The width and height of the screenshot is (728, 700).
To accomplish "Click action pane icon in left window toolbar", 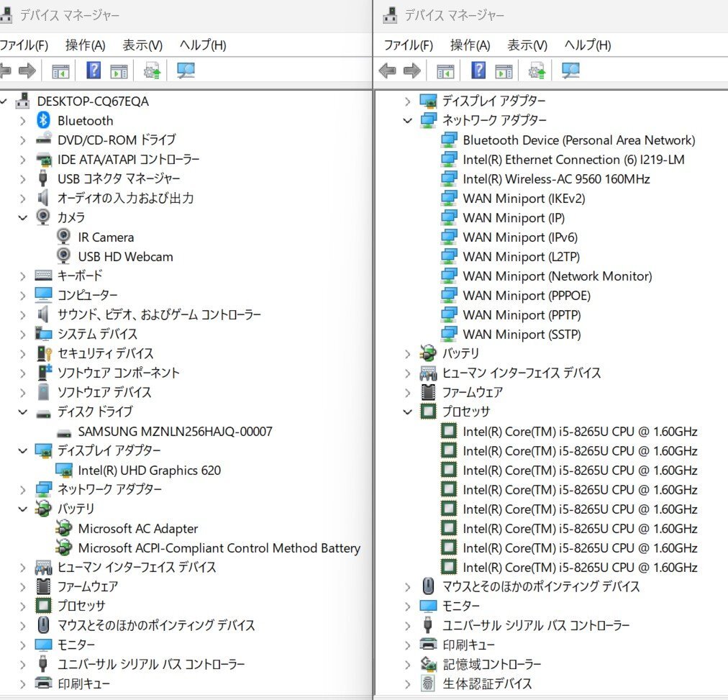I will pyautogui.click(x=119, y=71).
